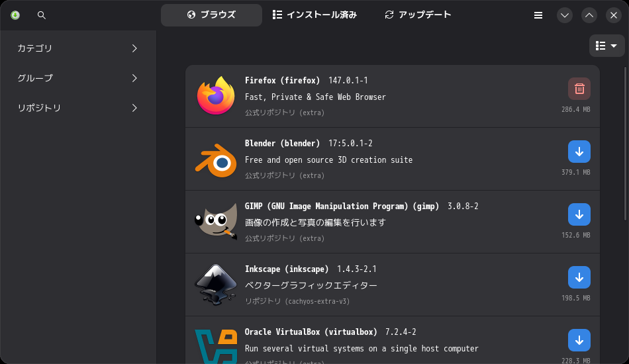629x364 pixels.
Task: Open the Inkscape package entry title
Action: coord(286,269)
